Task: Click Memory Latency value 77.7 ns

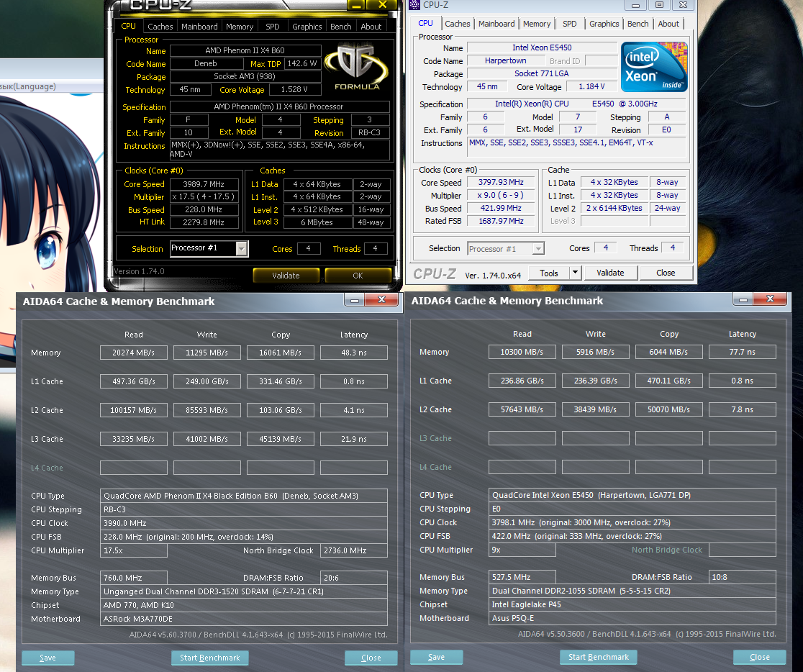Action: pyautogui.click(x=742, y=352)
